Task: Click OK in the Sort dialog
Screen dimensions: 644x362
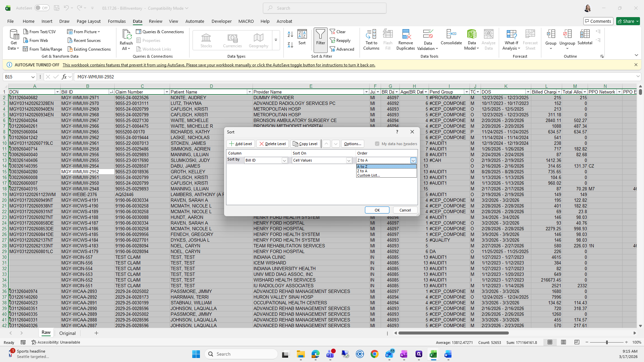Action: (377, 210)
